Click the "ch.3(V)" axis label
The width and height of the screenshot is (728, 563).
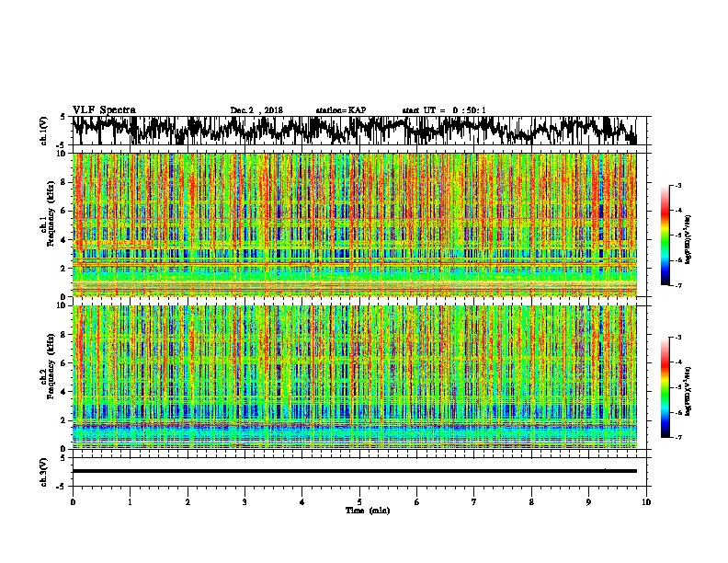tap(44, 472)
